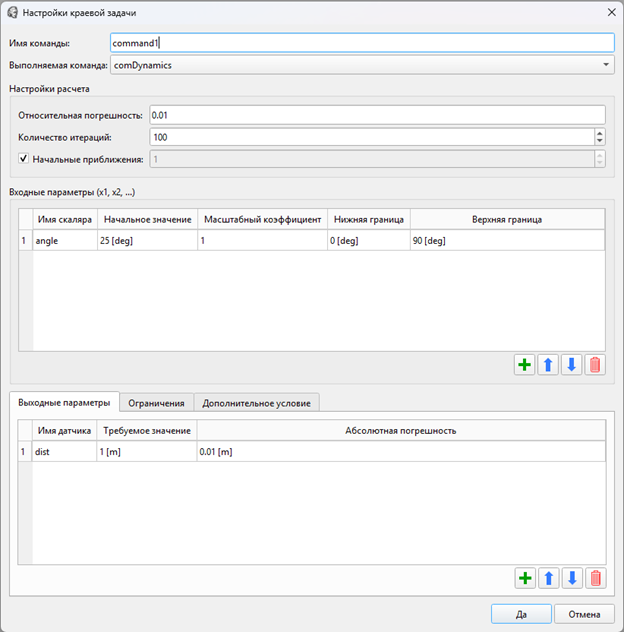Increase Количество итераций with up arrow

pos(599,133)
